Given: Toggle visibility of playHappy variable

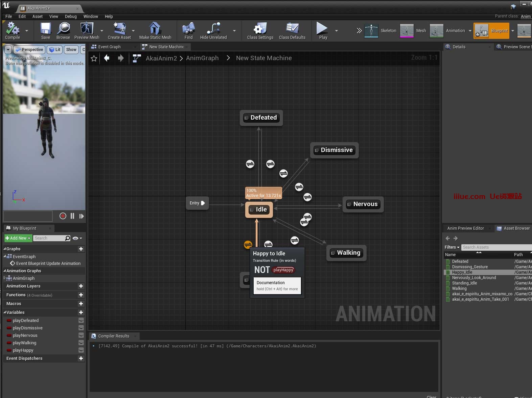Looking at the screenshot, I should (81, 350).
